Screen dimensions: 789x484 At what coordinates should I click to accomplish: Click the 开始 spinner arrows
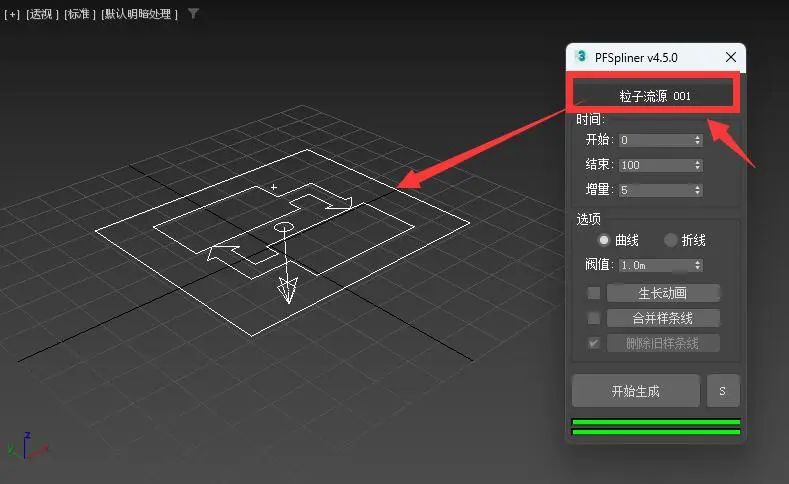697,140
